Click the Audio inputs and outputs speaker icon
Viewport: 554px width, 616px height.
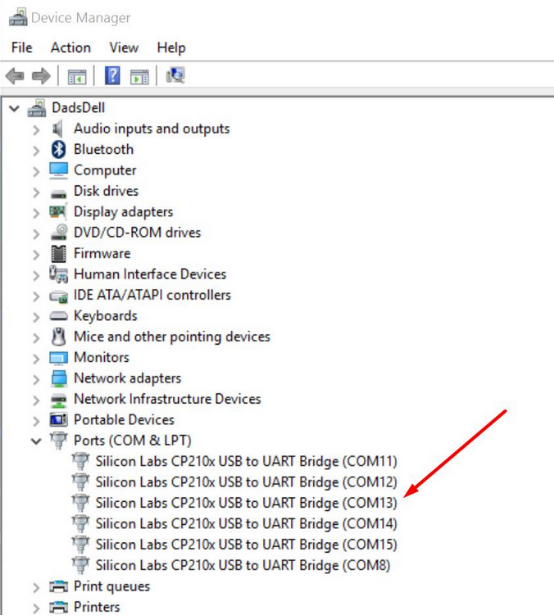tap(58, 129)
